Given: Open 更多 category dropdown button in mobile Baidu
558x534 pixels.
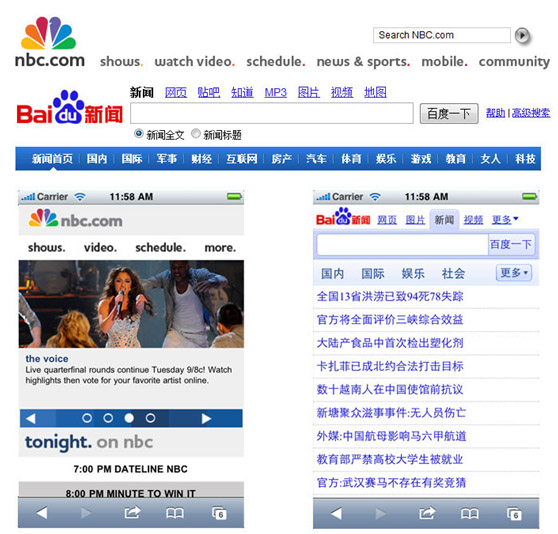Looking at the screenshot, I should coord(514,273).
